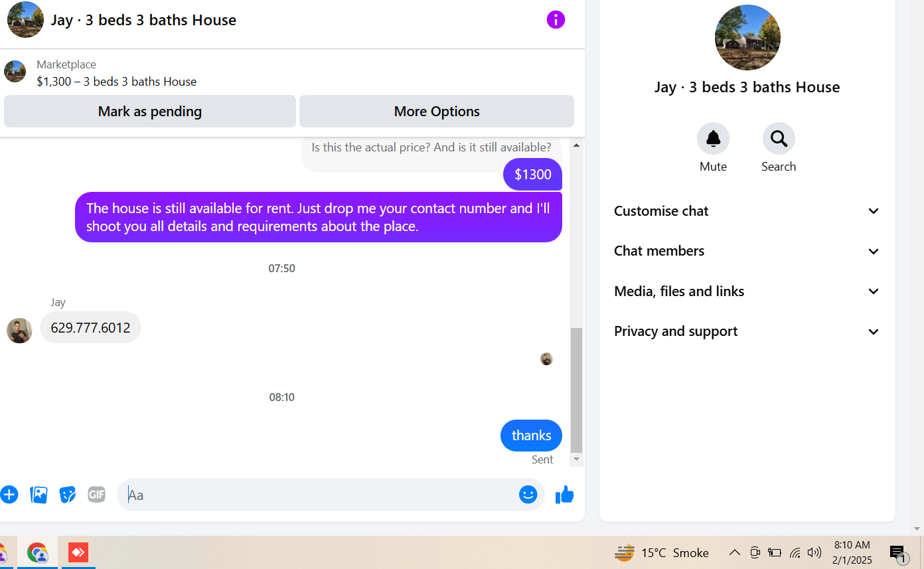Open the $1,300 Marketplace listing link
This screenshot has width=924, height=569.
117,82
